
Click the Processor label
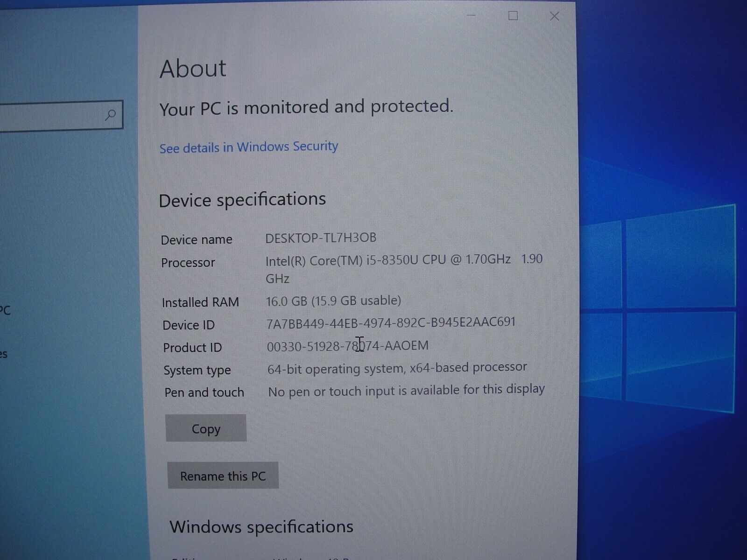(x=188, y=263)
